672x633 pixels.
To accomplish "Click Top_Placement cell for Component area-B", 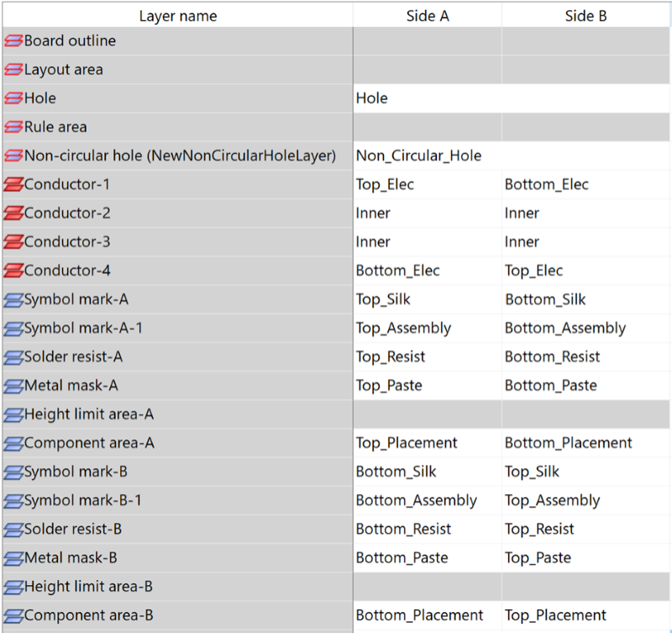I will (x=585, y=615).
